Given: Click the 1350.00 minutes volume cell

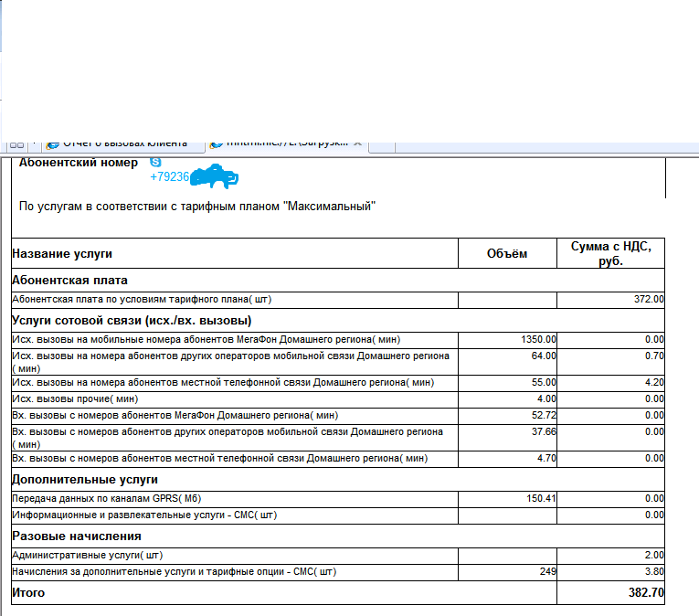Looking at the screenshot, I should pos(538,339).
